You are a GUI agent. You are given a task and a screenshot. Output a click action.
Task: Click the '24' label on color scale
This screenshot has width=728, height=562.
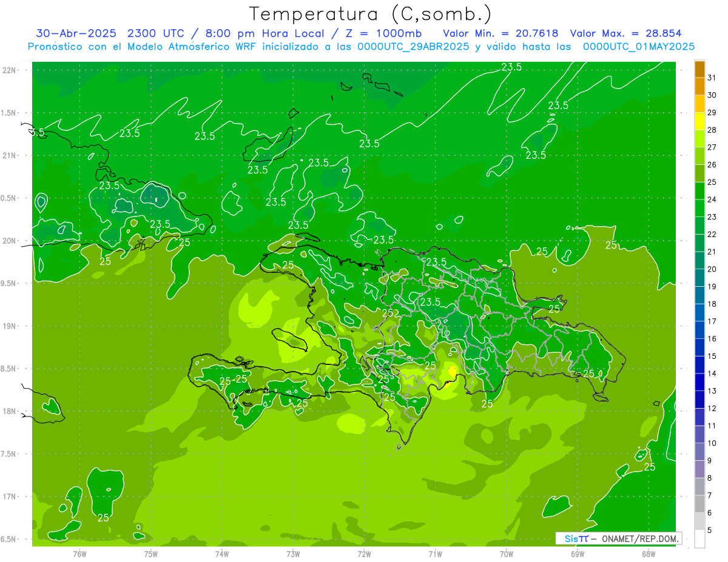tap(712, 199)
